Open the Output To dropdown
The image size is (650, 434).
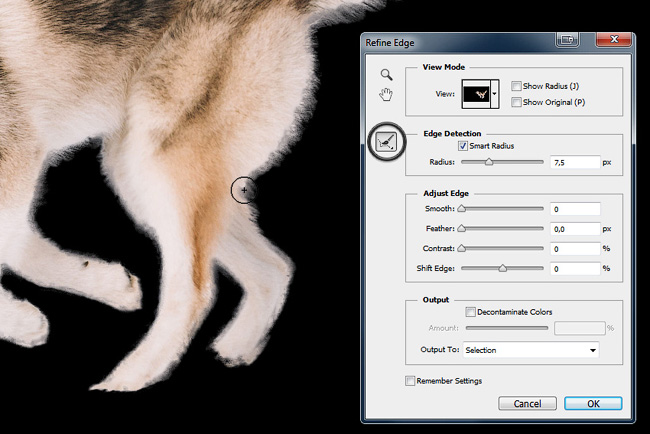531,350
